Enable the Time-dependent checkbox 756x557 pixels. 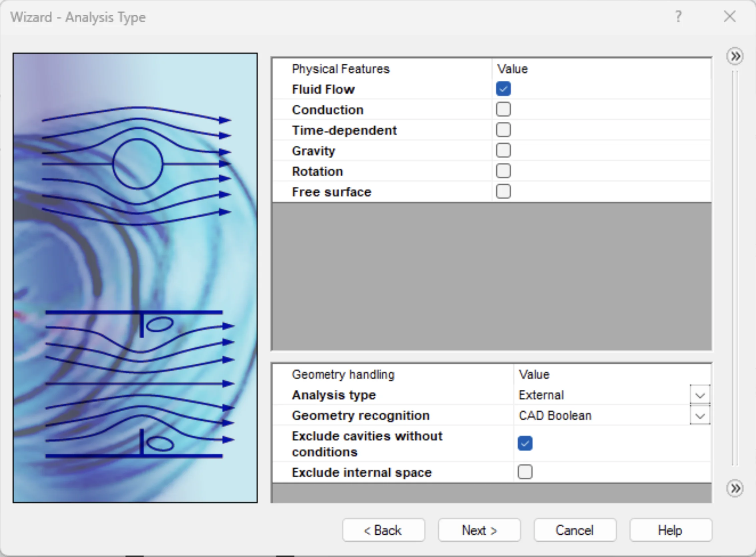coord(503,130)
